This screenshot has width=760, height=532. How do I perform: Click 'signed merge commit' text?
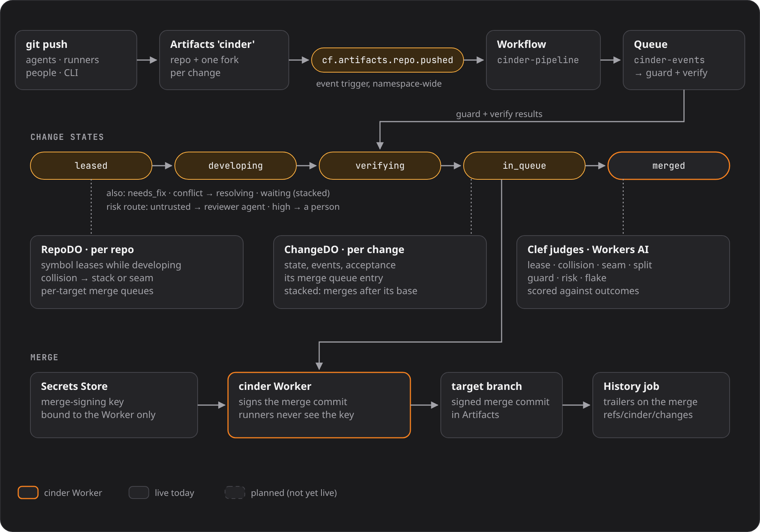click(500, 402)
